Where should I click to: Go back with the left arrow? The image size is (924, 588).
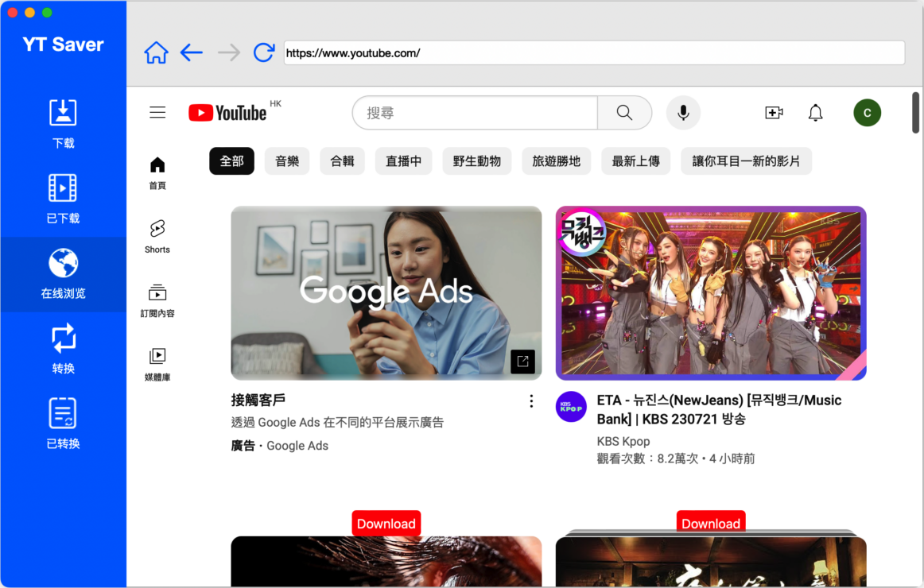[x=192, y=53]
